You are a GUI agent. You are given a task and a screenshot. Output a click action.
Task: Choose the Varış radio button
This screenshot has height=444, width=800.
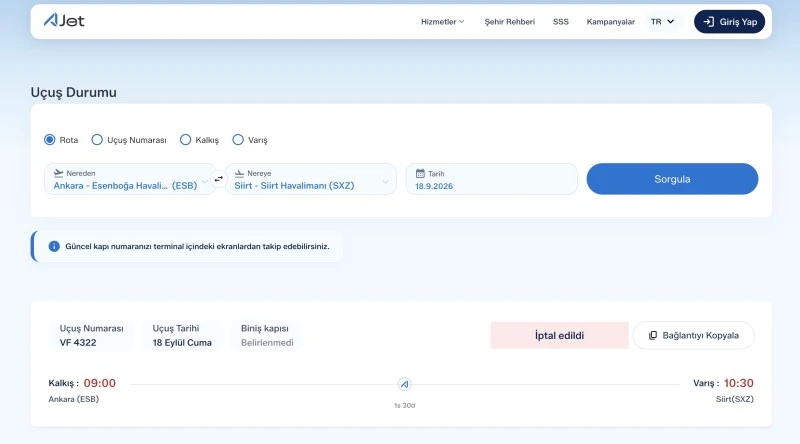(x=238, y=140)
